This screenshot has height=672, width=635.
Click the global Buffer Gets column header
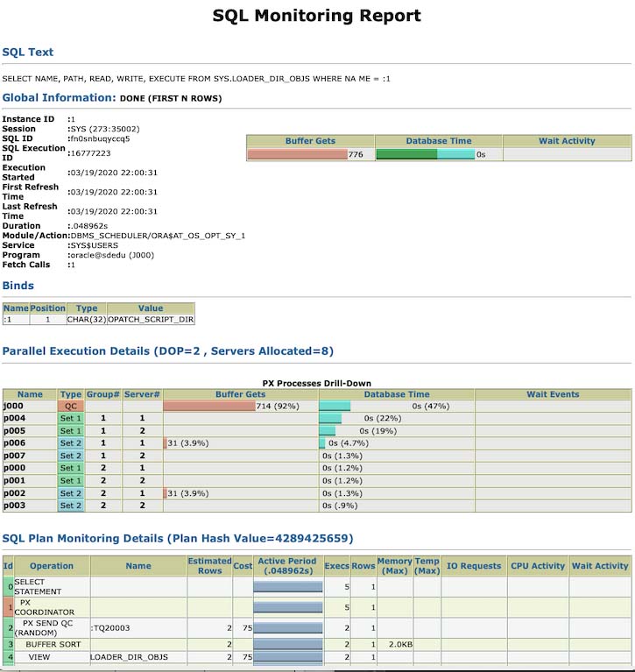310,141
